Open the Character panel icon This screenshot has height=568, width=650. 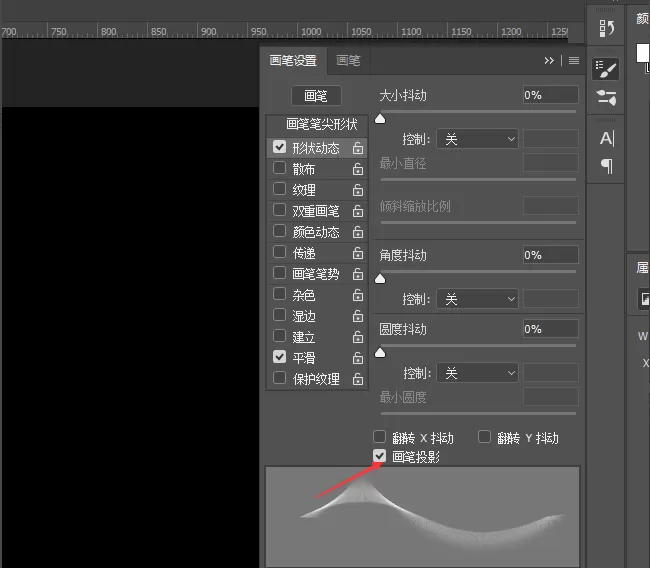point(606,138)
